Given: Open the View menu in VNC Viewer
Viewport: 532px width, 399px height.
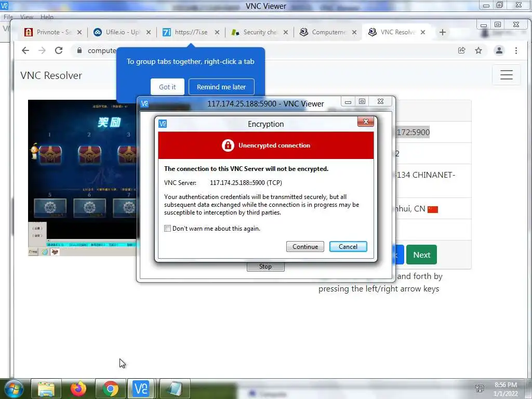Looking at the screenshot, I should [x=26, y=17].
